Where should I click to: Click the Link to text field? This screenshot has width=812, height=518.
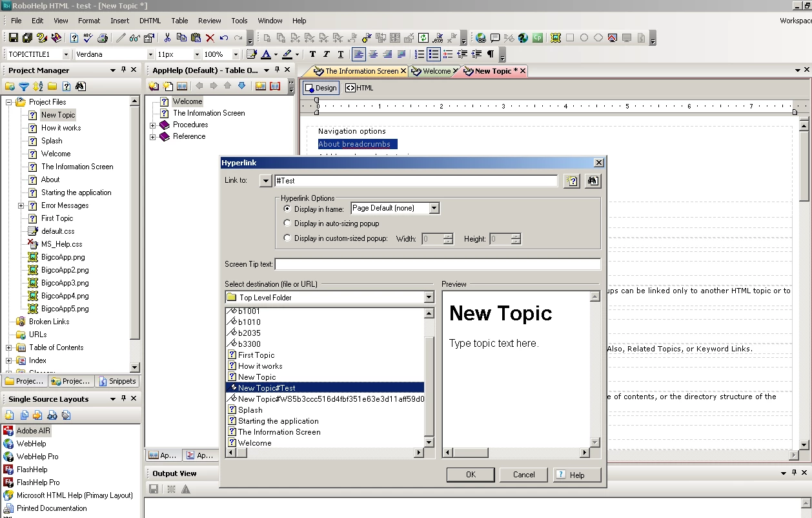pyautogui.click(x=416, y=181)
